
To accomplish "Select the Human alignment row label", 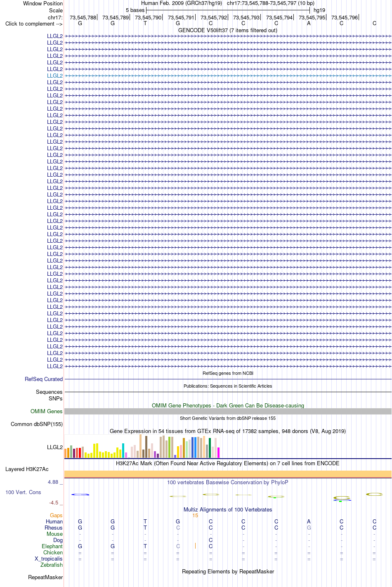I will (x=54, y=521).
